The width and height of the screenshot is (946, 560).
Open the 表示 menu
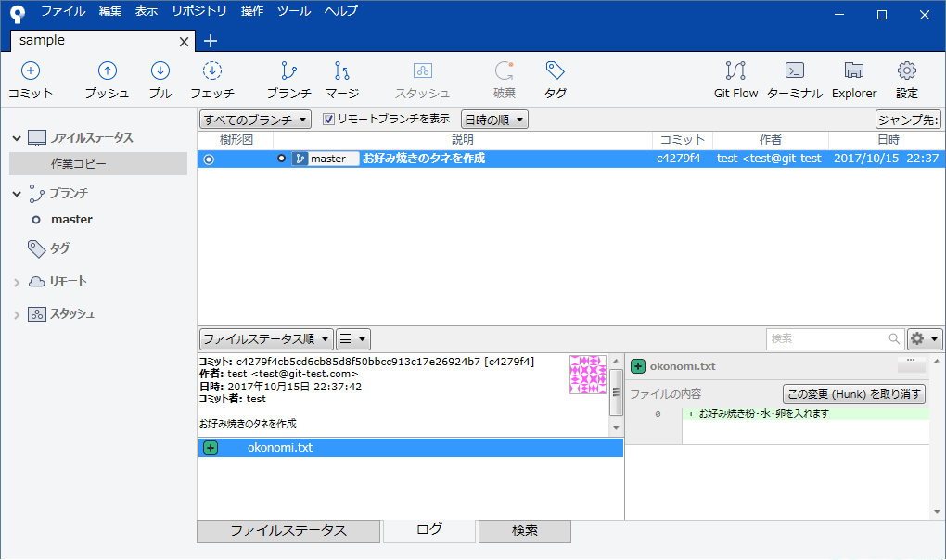[146, 11]
